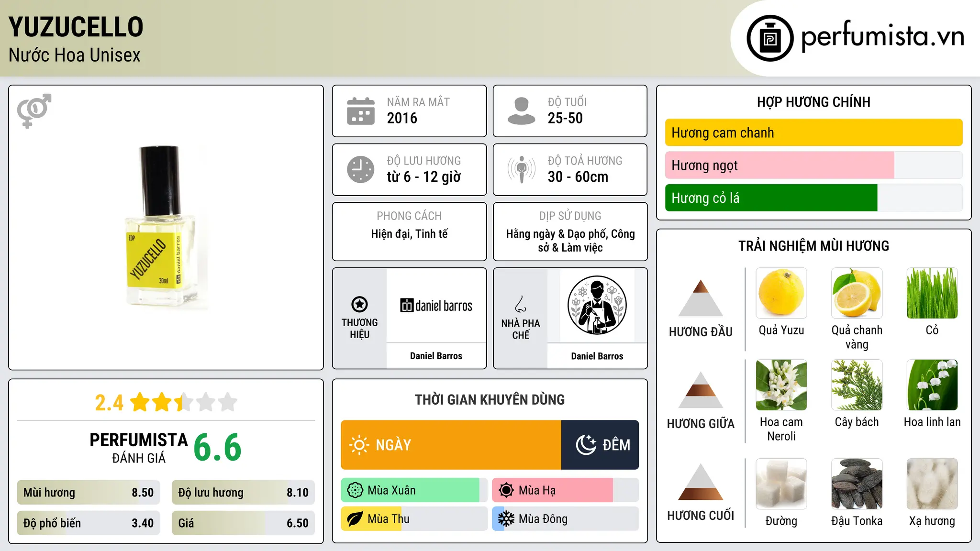Screen dimensions: 980x551
Task: Open the Quả chanh vàng note image
Action: click(x=857, y=293)
